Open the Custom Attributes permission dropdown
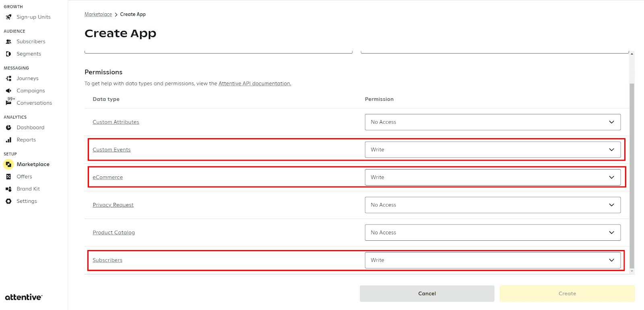This screenshot has height=310, width=644. tap(492, 122)
